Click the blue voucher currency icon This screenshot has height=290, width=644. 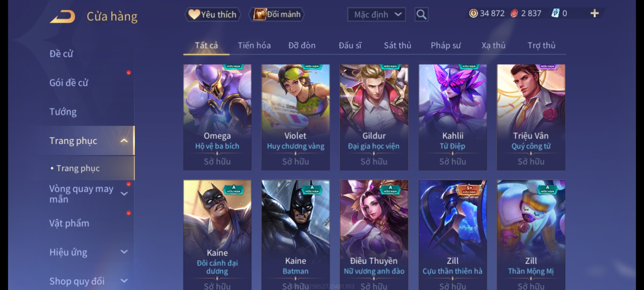[555, 13]
